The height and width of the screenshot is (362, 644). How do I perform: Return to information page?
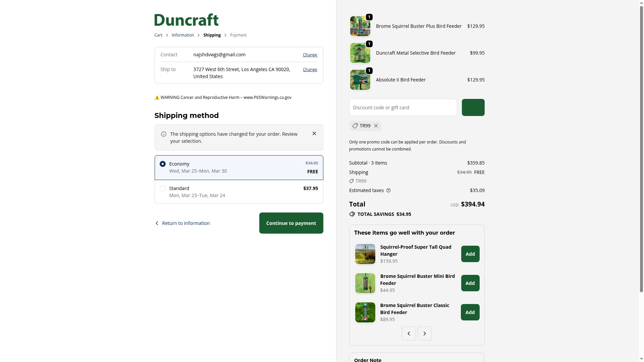[x=182, y=223]
